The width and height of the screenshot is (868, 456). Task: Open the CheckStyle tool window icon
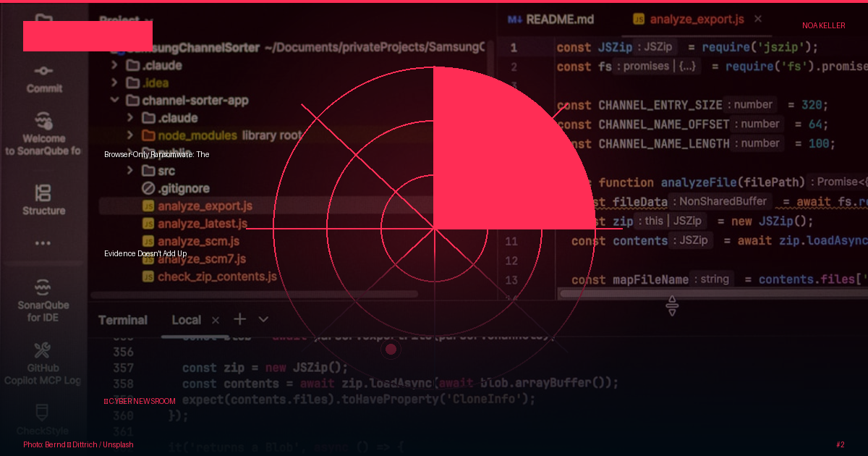43,413
